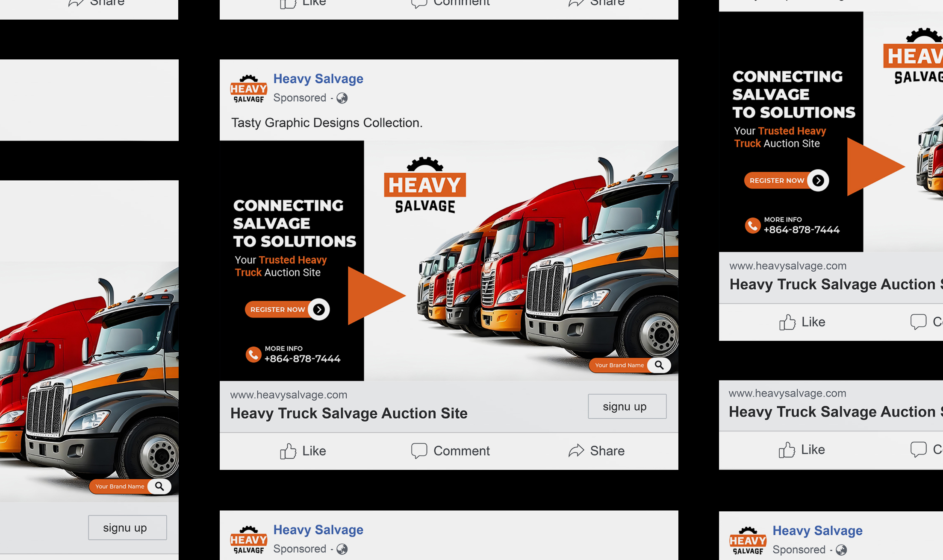Click Register Now button in top-right ad
Viewport: 943px width, 560px height.
pos(786,180)
